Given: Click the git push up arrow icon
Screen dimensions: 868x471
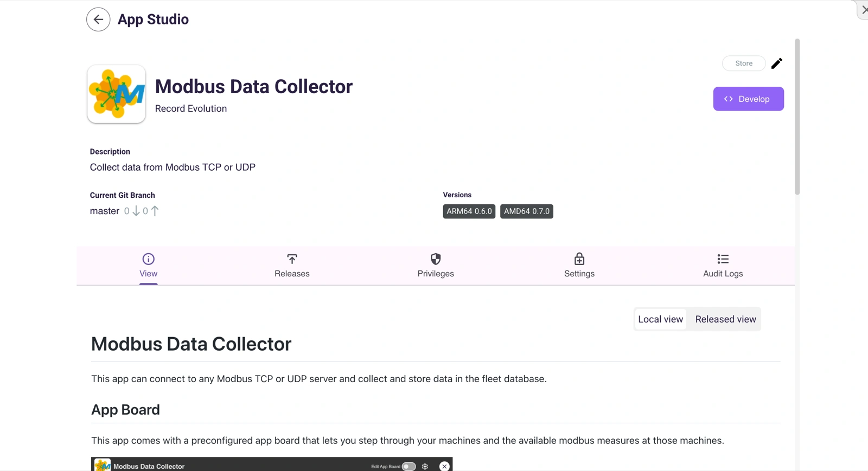Looking at the screenshot, I should point(155,211).
